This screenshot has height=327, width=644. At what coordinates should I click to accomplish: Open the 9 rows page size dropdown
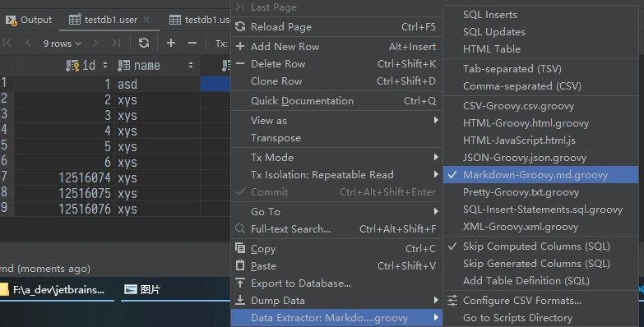point(62,44)
